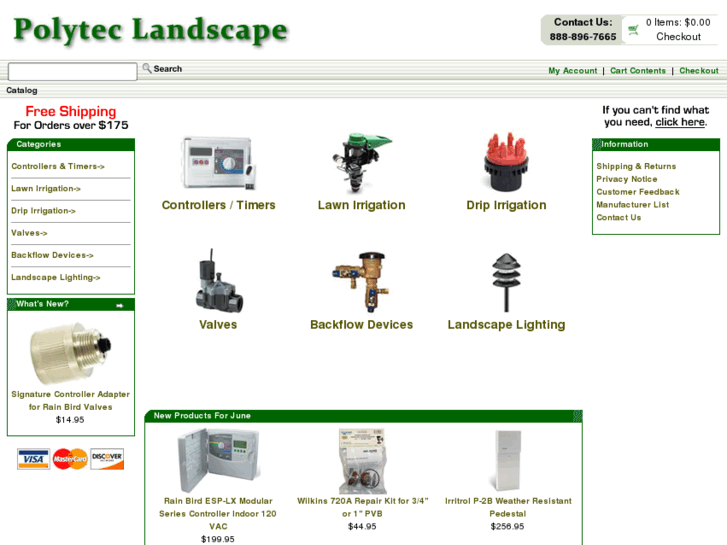This screenshot has width=727, height=545.
Task: Open Customer Feedback page
Action: (x=638, y=192)
